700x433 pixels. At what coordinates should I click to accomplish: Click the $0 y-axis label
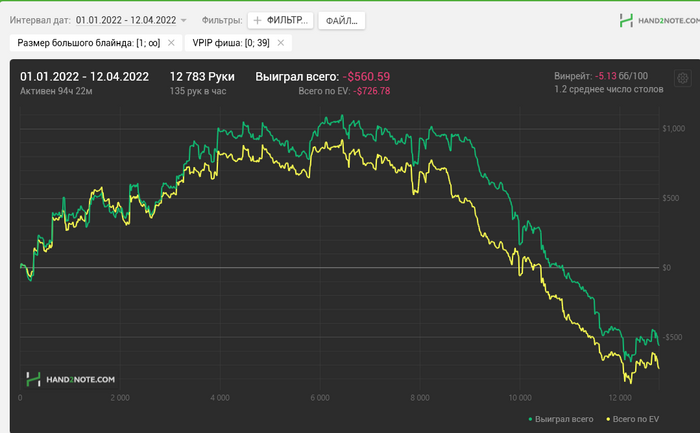(667, 268)
